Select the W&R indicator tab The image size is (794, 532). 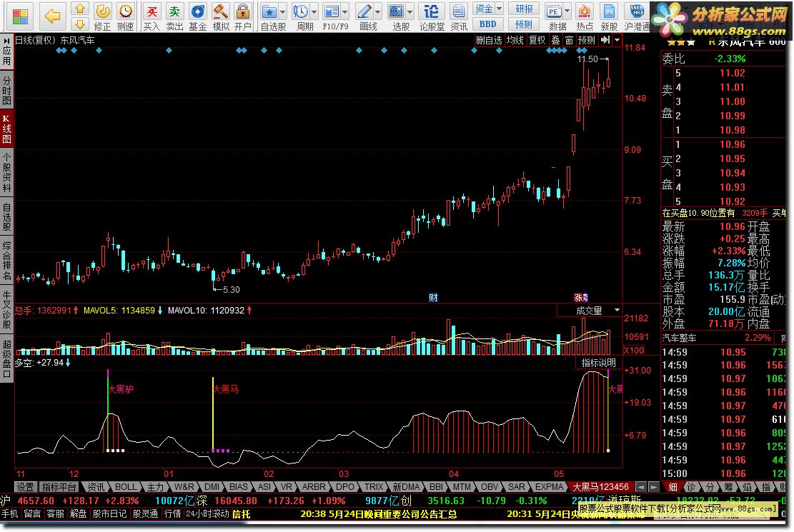(x=184, y=487)
